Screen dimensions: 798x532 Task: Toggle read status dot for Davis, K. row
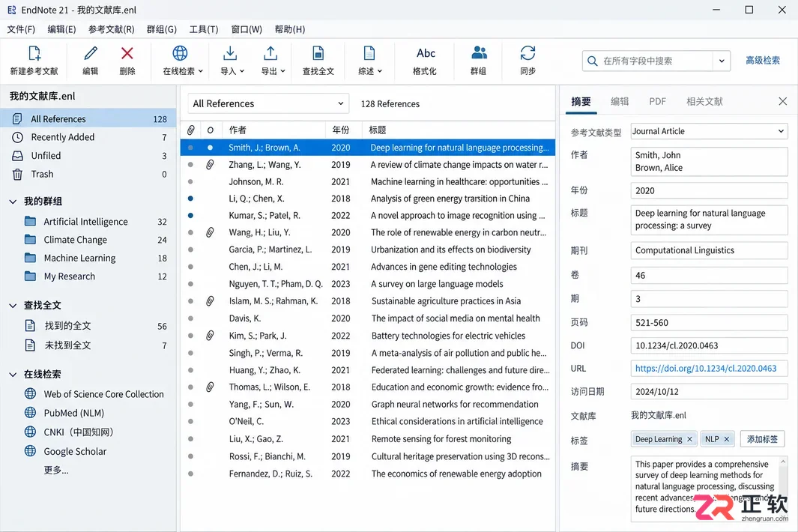(x=190, y=318)
